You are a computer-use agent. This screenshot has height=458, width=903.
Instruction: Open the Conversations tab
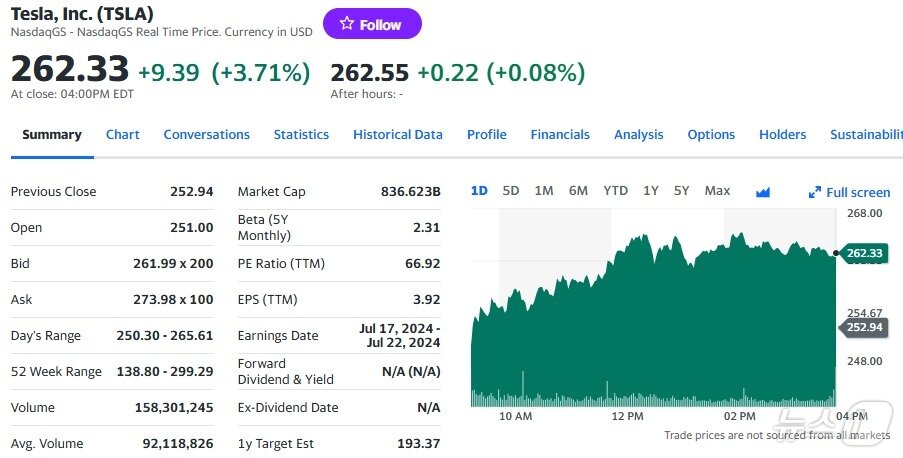206,135
